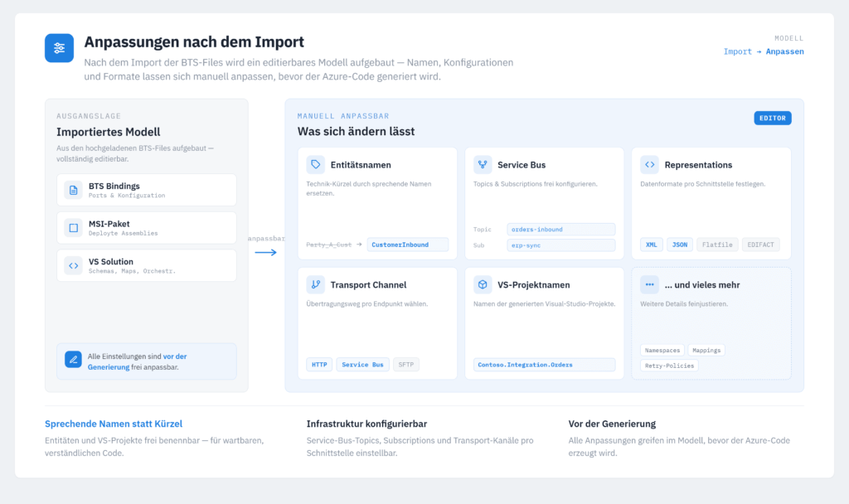Viewport: 849px width, 504px height.
Task: Select the Anpassen breadcrumb item
Action: tap(784, 51)
